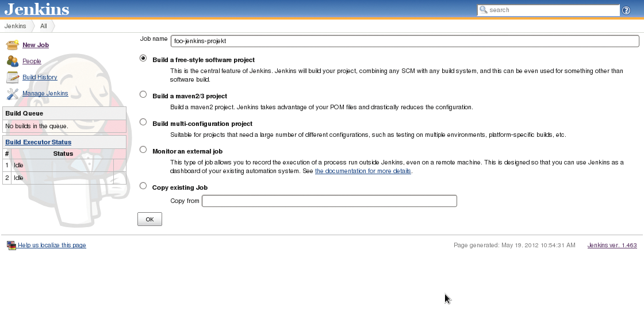Select Build a maven2/3 project option
This screenshot has height=318, width=644.
click(x=143, y=94)
